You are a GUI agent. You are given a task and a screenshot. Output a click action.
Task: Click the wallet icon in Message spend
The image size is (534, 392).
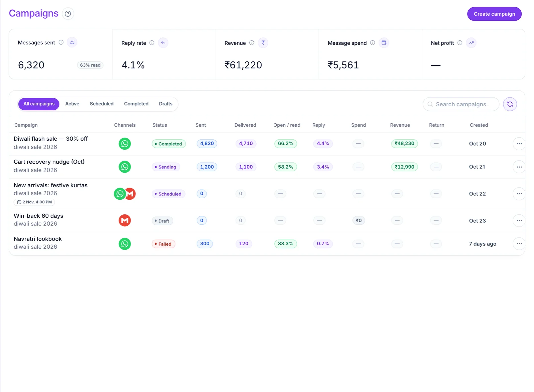384,43
